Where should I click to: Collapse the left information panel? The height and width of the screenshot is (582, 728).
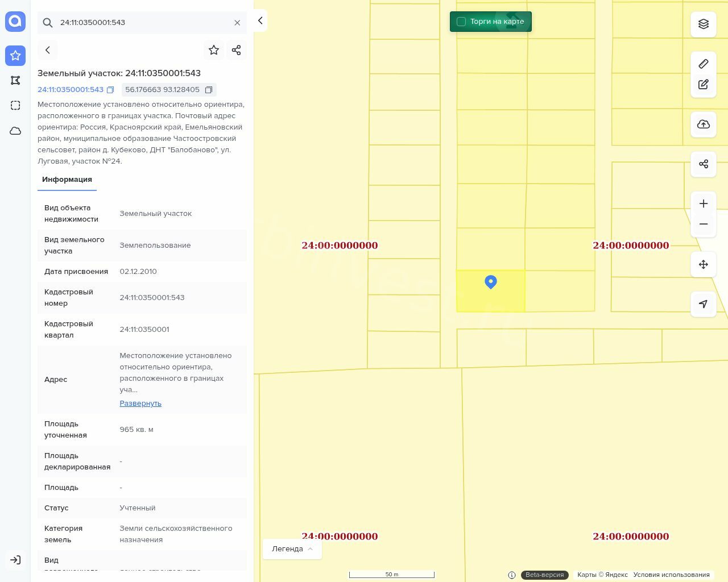(260, 20)
